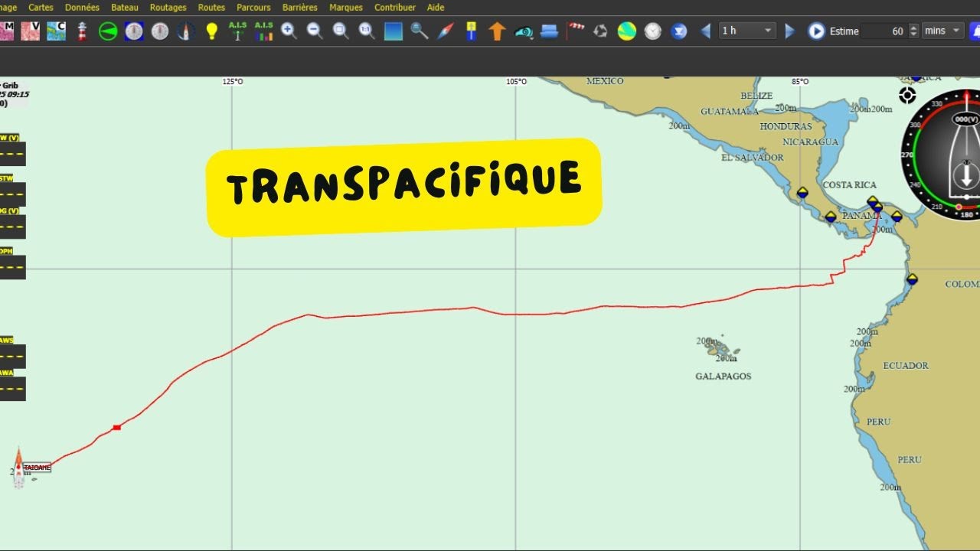Click the wind sock icon
Screen dimensions: 980x551
(575, 31)
